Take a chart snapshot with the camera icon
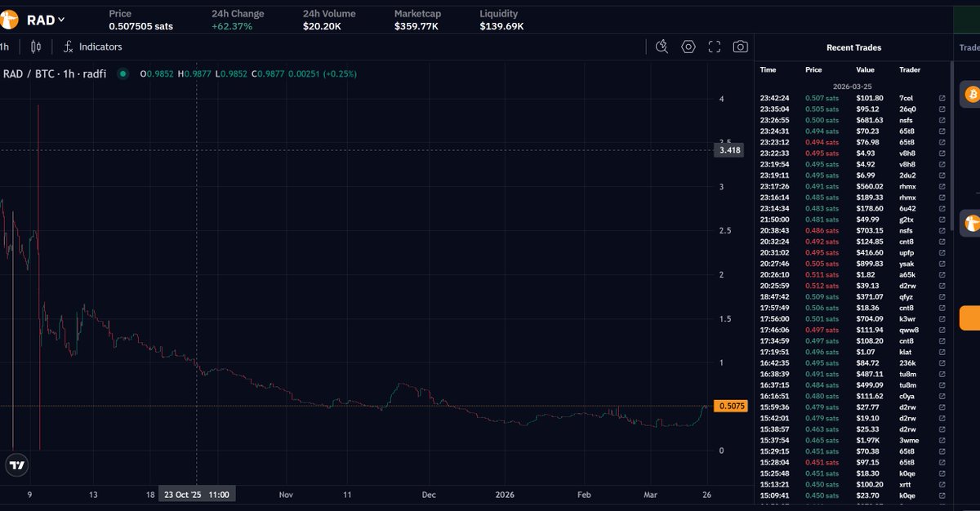Viewport: 980px width, 511px height. 741,47
